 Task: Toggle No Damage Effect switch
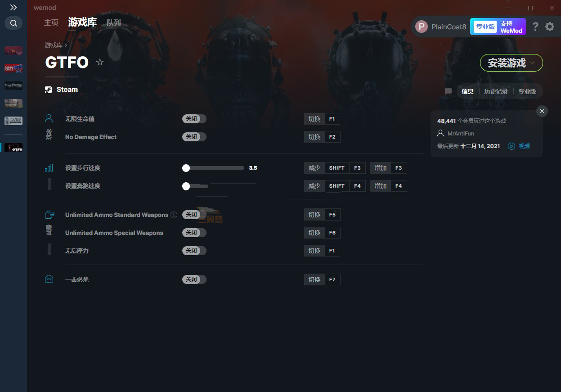coord(194,137)
